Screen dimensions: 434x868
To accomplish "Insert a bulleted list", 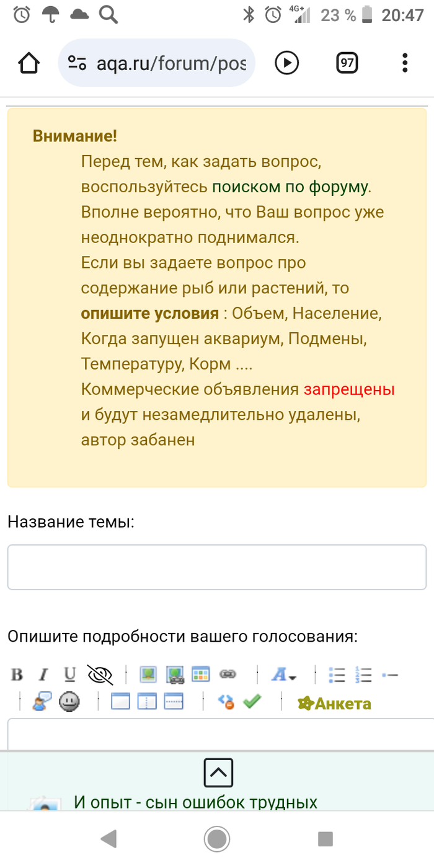I will (x=337, y=675).
